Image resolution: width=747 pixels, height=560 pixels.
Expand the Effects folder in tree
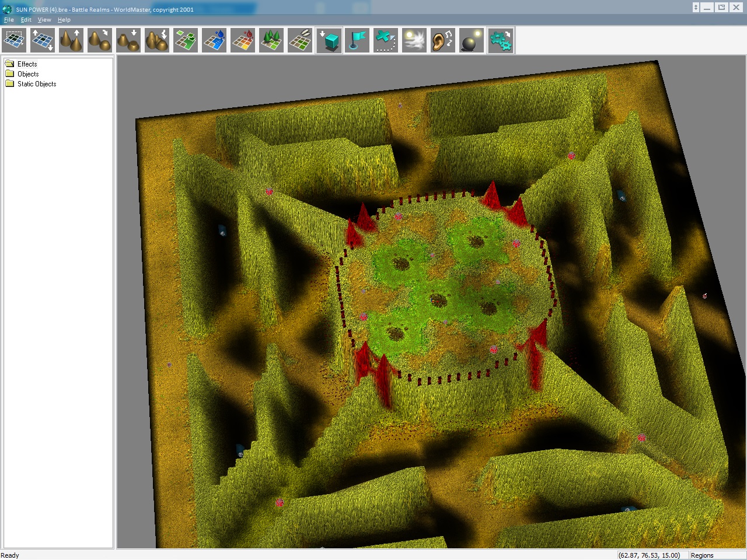coord(27,64)
